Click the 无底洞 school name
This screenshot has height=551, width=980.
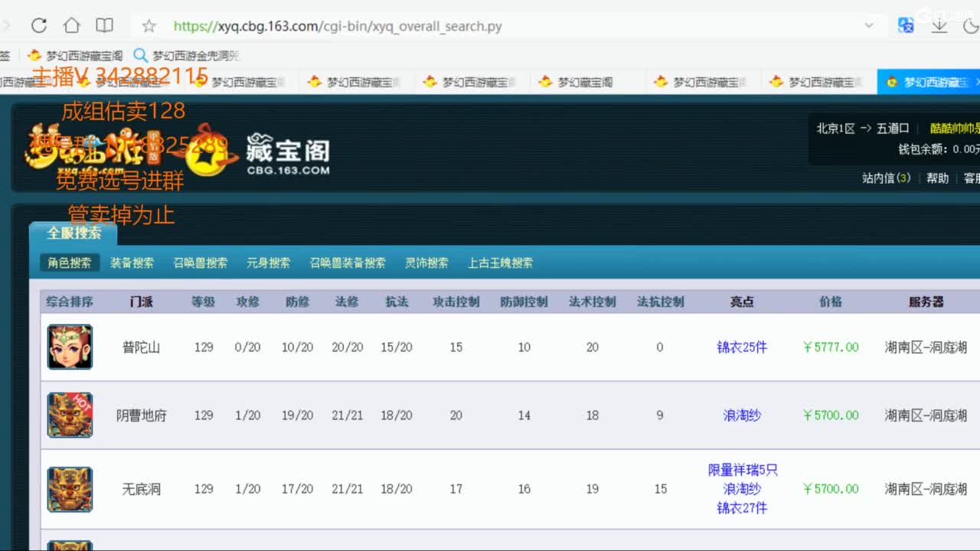pos(141,488)
